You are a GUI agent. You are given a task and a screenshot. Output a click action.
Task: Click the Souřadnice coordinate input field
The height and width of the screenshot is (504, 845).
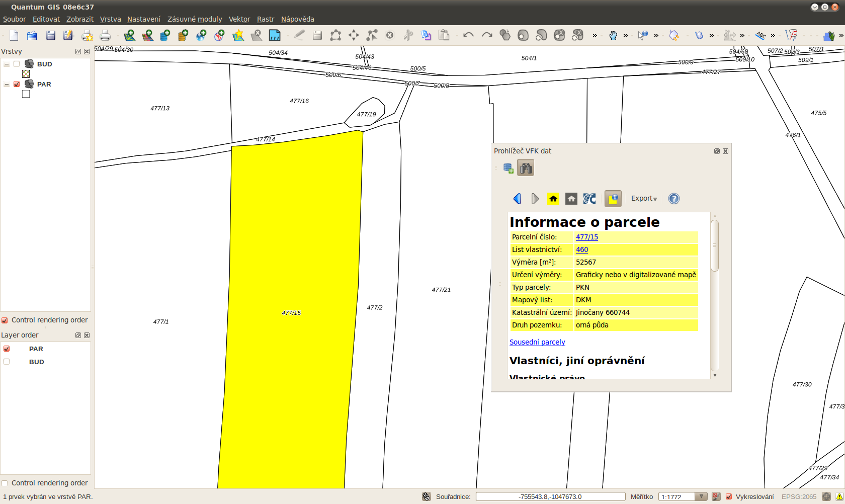pyautogui.click(x=550, y=496)
